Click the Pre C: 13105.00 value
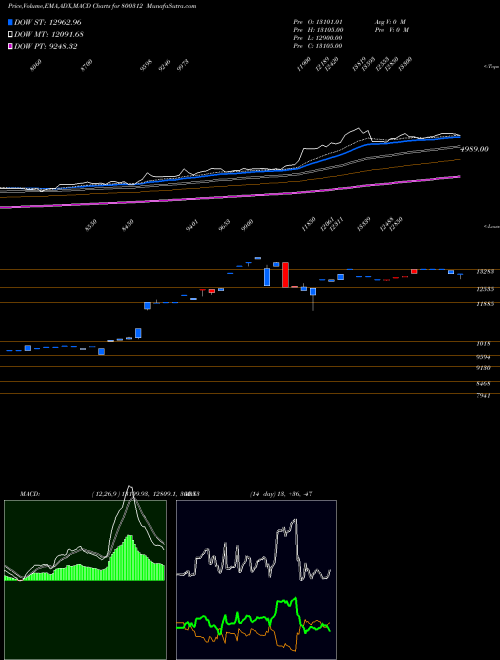Screen dimensions: 500x660 pos(318,45)
